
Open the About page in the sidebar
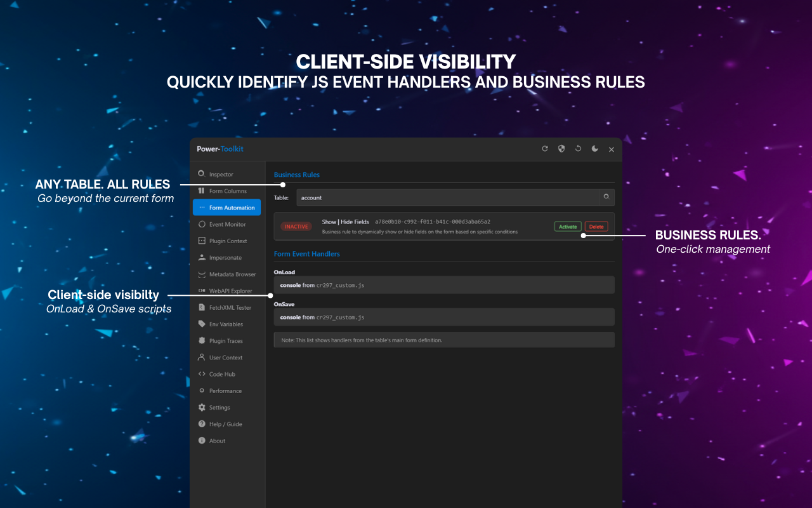pos(227,441)
